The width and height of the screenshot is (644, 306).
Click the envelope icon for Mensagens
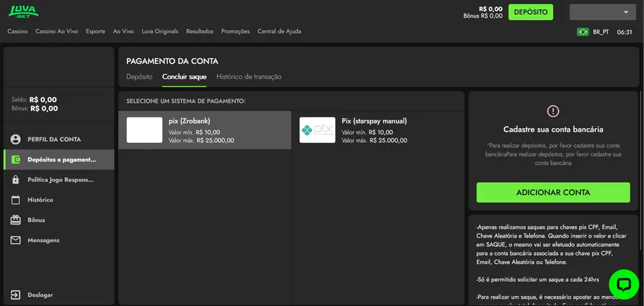(x=15, y=240)
